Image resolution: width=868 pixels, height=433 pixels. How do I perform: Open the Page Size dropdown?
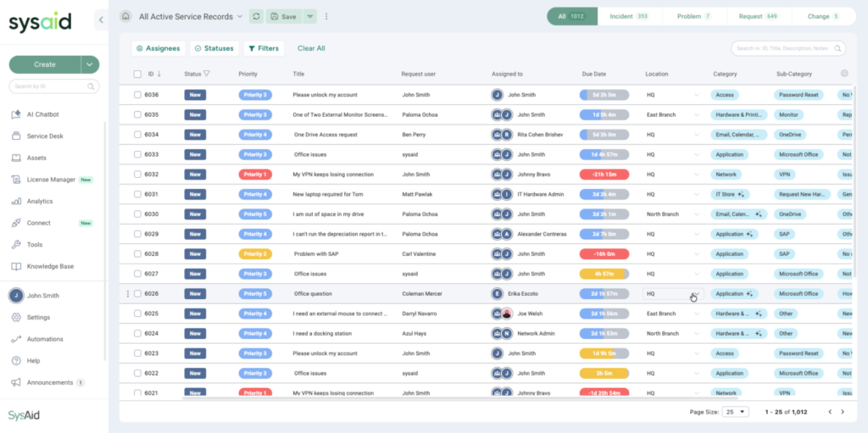click(x=735, y=412)
